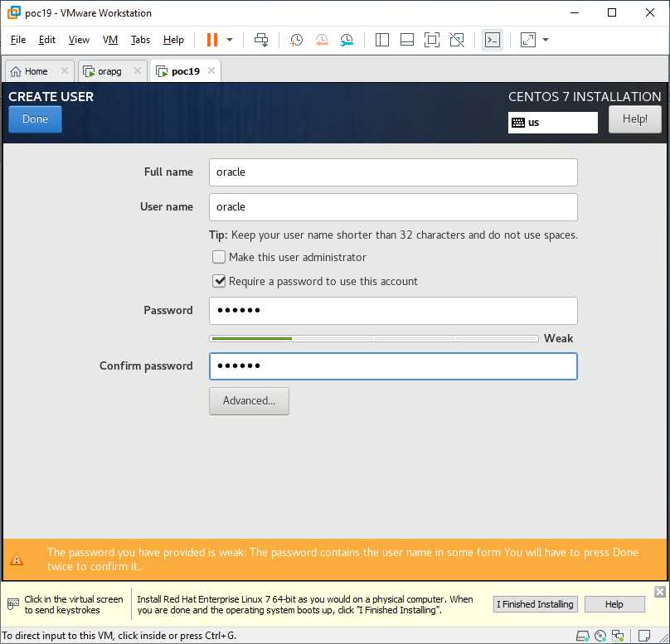Toggle the thumbnail bar view
670x644 pixels.
pyautogui.click(x=407, y=40)
